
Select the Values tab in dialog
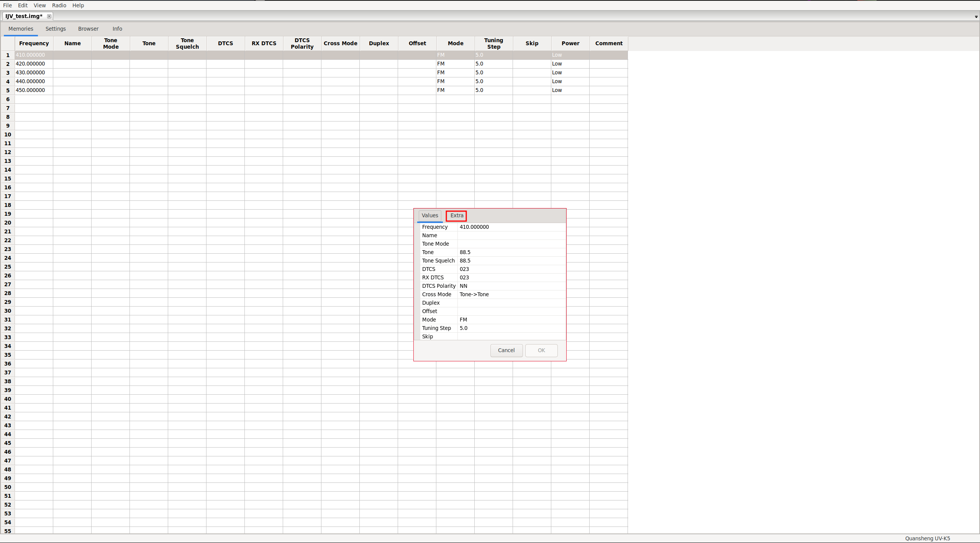point(429,216)
